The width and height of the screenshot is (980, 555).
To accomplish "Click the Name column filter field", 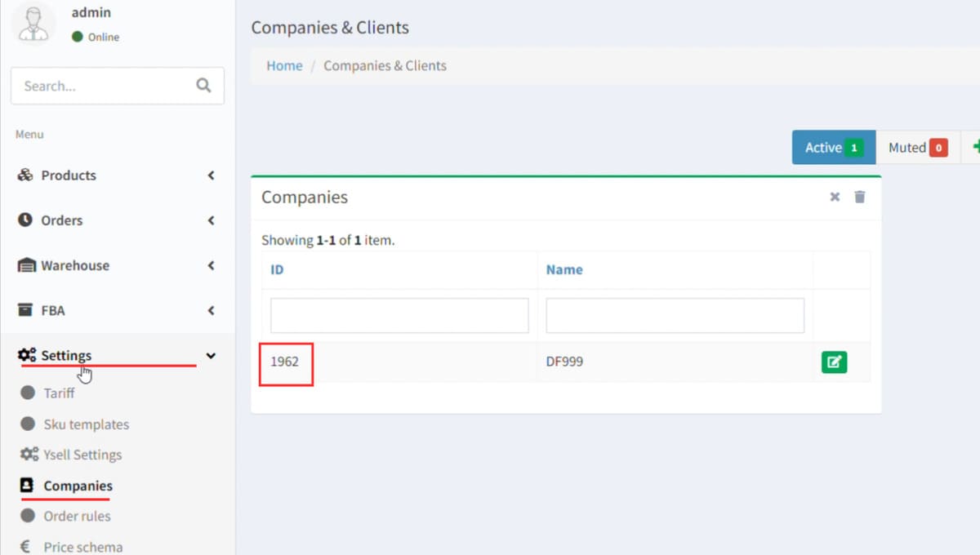I will click(x=675, y=315).
